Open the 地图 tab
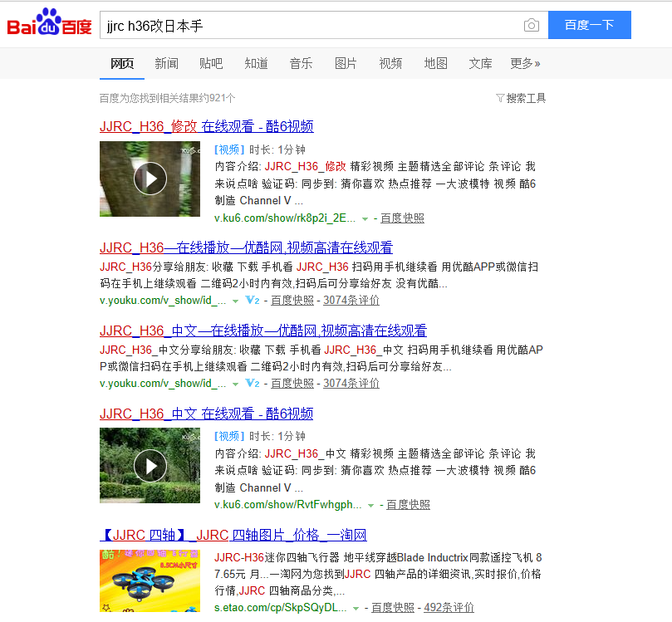The image size is (672, 622). 436,63
